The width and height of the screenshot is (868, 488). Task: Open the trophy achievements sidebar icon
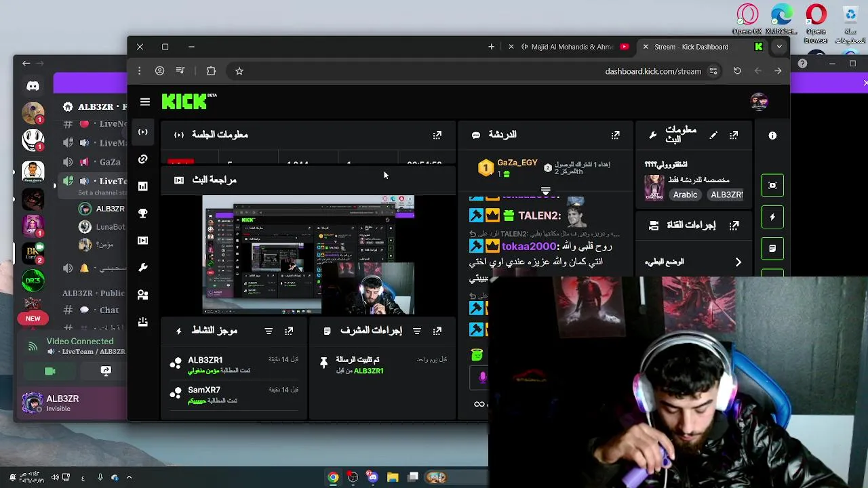142,213
